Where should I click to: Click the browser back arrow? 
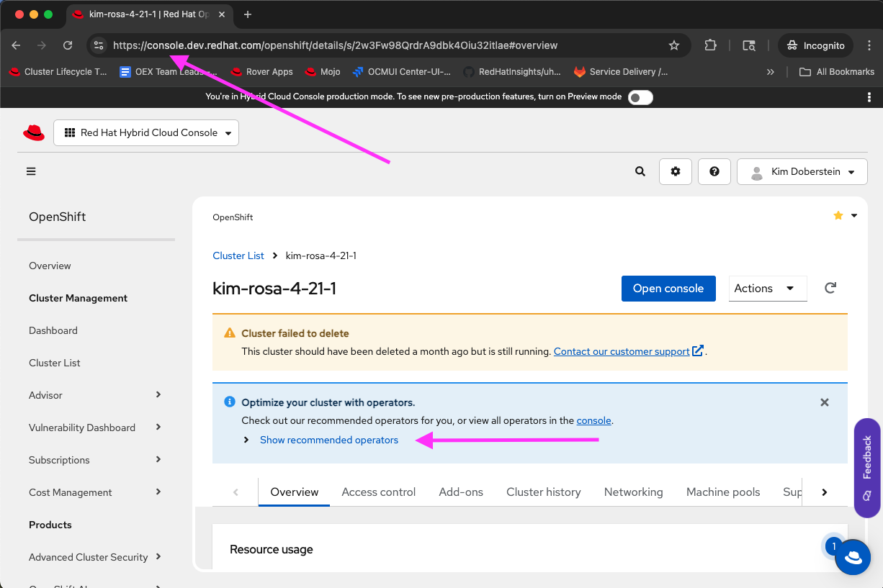pos(16,45)
